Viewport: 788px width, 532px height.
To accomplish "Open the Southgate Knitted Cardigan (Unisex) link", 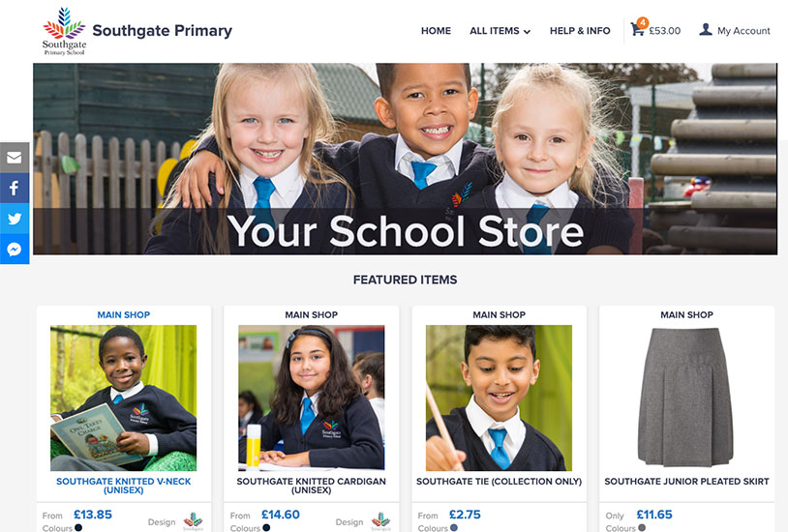I will (x=311, y=486).
